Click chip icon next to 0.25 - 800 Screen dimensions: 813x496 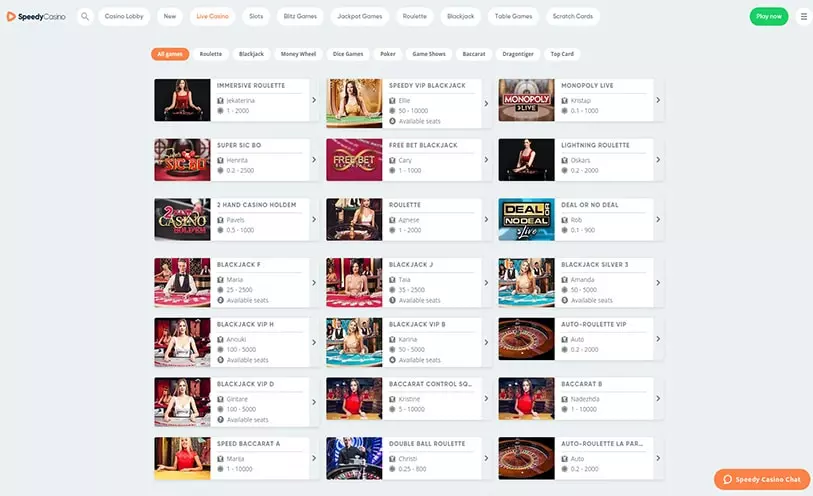pyautogui.click(x=393, y=469)
